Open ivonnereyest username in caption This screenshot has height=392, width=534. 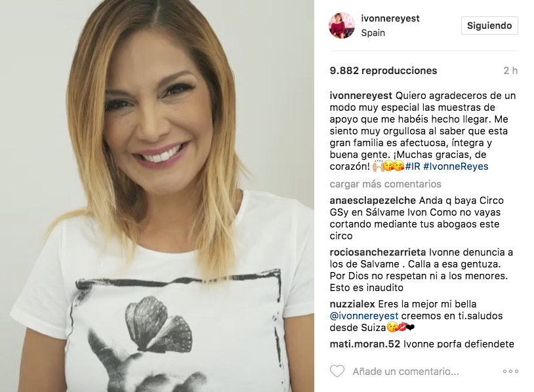tap(361, 96)
